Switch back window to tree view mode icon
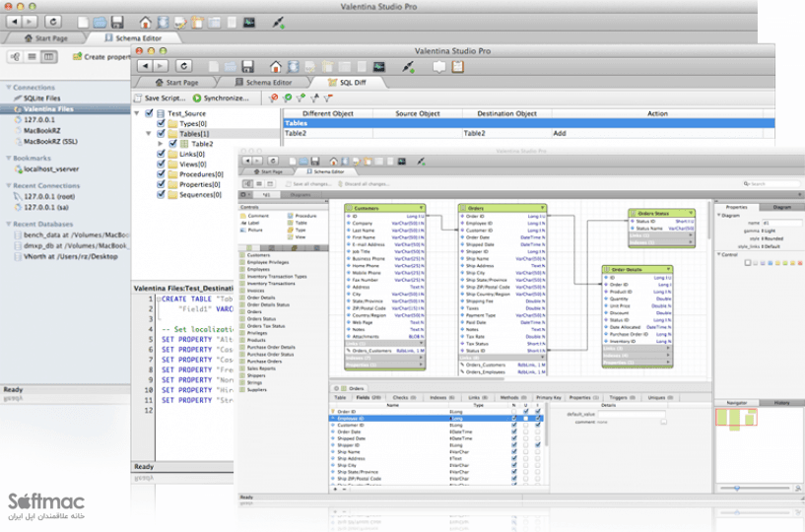Screen dimensions: 805x532 (x=15, y=56)
